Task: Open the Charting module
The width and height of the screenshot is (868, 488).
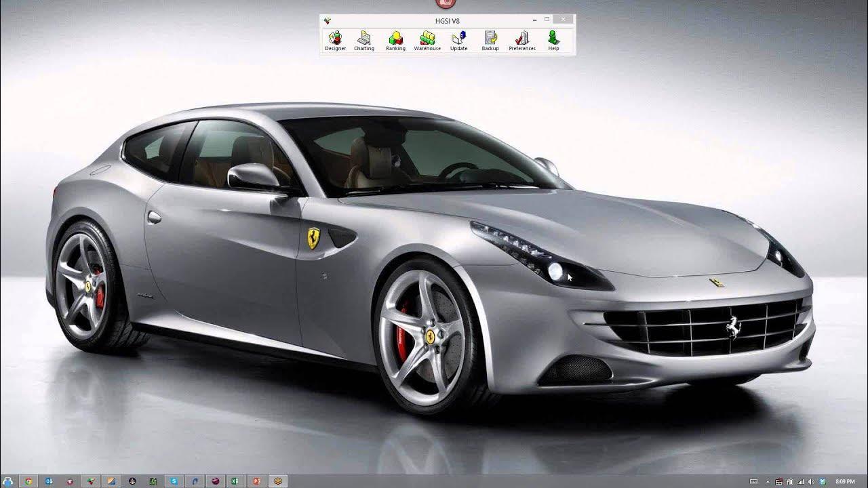Action: click(364, 41)
